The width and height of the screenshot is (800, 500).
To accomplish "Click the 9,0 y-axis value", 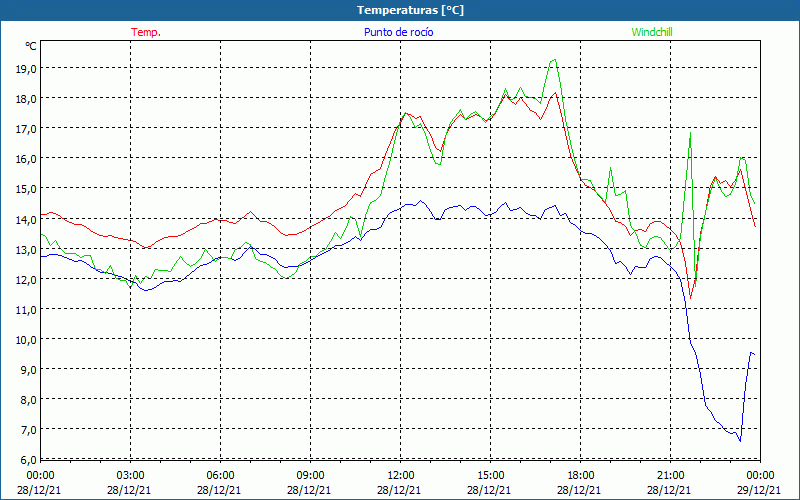I will click(x=28, y=370).
